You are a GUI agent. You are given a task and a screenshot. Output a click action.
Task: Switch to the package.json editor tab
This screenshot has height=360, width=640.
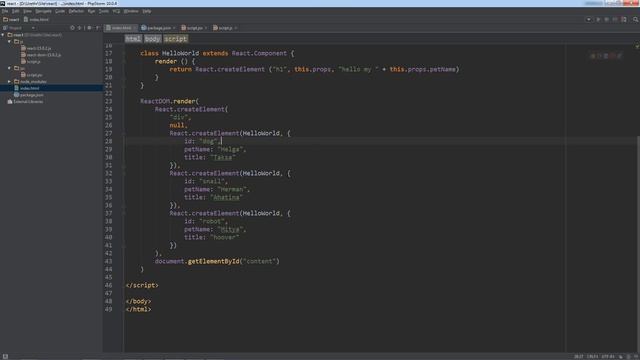[158, 28]
